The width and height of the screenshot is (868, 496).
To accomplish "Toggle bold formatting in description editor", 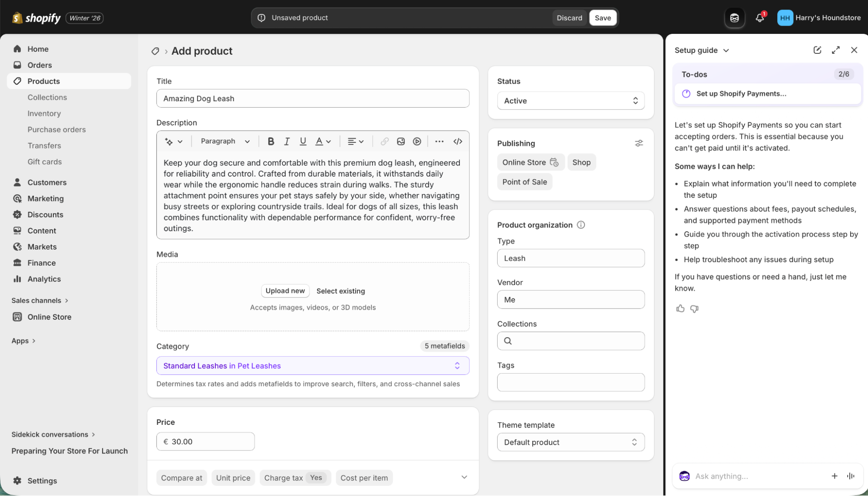I will 271,141.
